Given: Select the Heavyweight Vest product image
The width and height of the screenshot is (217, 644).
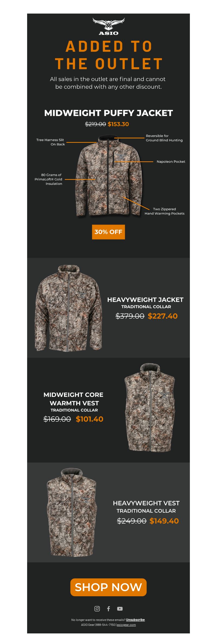Looking at the screenshot, I should point(72,512).
